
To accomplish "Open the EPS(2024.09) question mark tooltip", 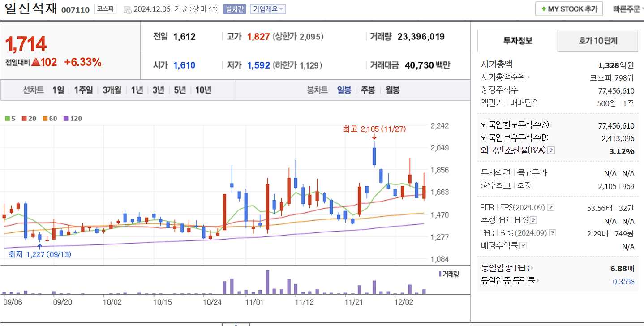I will [551, 207].
